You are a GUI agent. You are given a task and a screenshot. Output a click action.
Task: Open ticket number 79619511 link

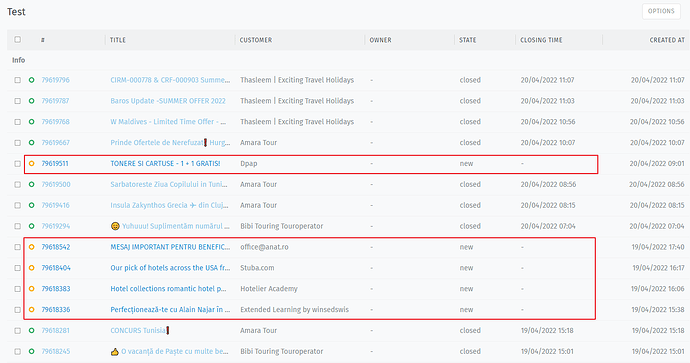tap(55, 164)
